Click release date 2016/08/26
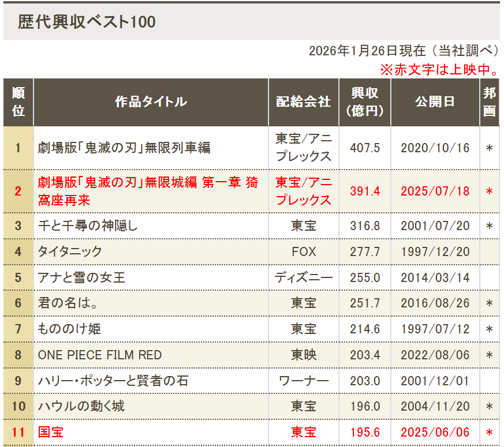 coord(435,303)
